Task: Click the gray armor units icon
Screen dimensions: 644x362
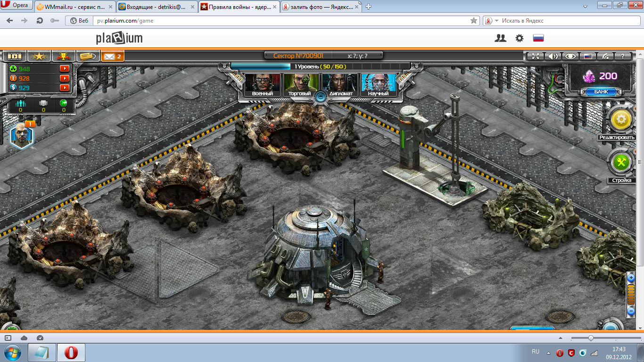Action: pyautogui.click(x=43, y=103)
